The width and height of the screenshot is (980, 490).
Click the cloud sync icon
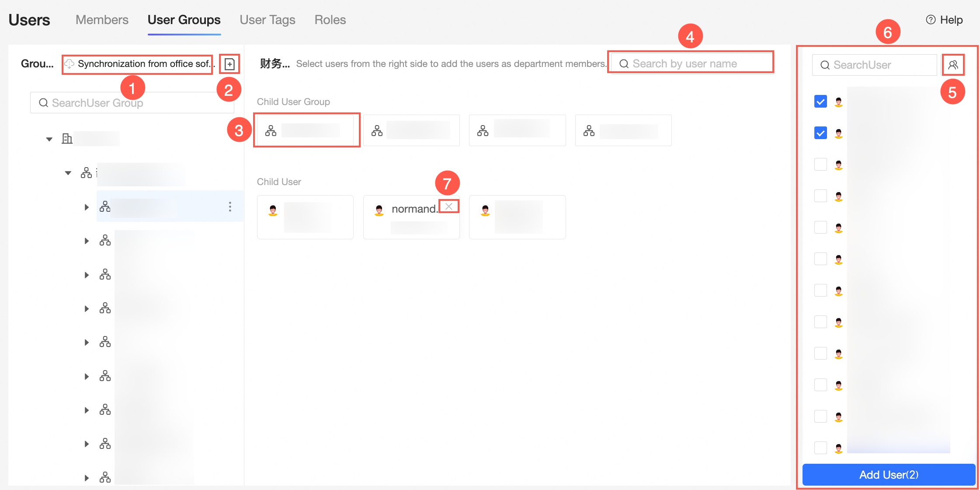point(70,64)
